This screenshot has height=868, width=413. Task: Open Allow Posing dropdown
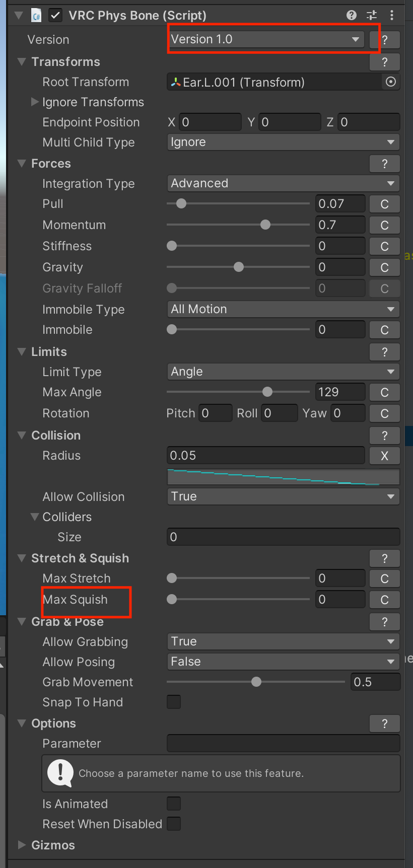tap(283, 662)
